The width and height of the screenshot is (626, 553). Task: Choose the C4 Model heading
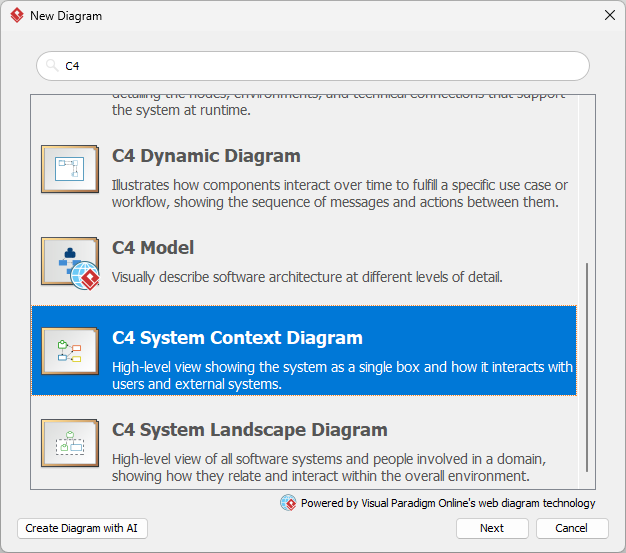(x=153, y=247)
